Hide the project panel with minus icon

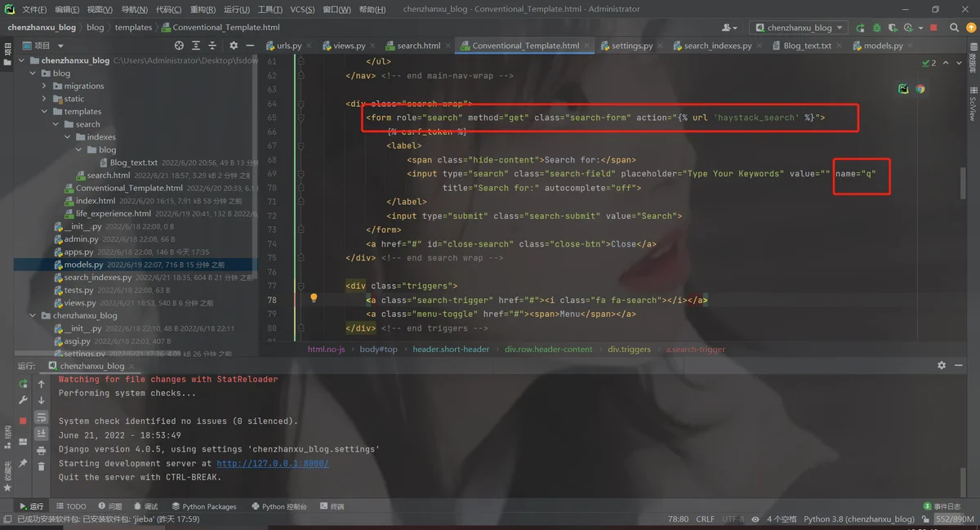pos(248,46)
